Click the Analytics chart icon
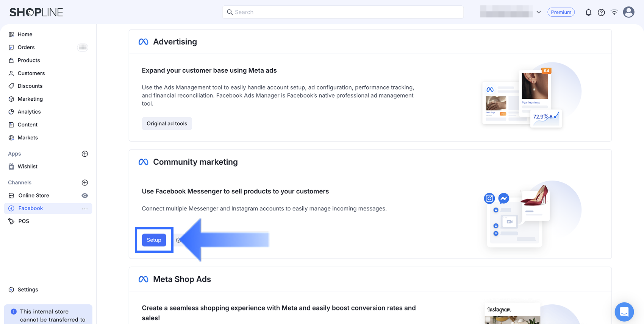 [11, 112]
